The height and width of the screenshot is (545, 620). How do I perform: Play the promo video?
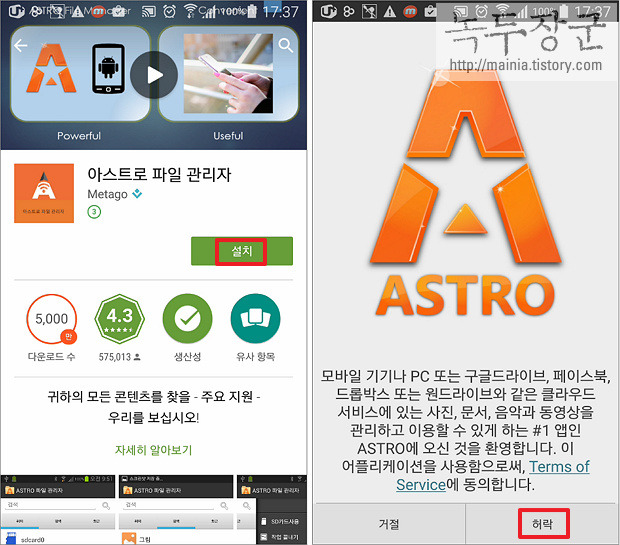154,75
